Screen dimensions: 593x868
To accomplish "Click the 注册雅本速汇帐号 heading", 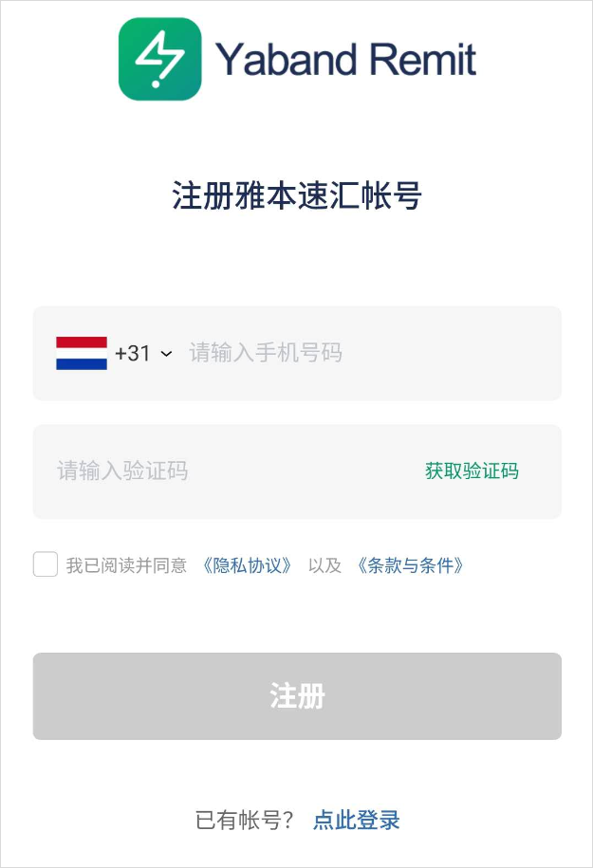I will click(297, 195).
